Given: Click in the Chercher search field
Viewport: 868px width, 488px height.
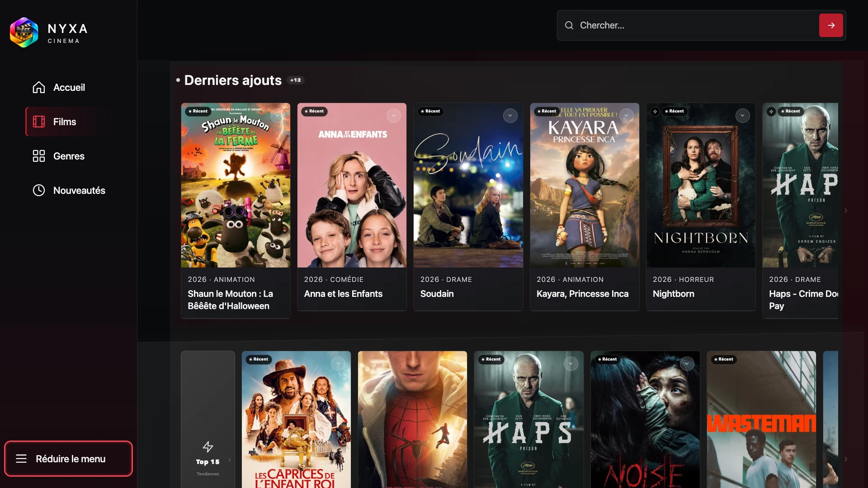Looking at the screenshot, I should click(x=696, y=25).
